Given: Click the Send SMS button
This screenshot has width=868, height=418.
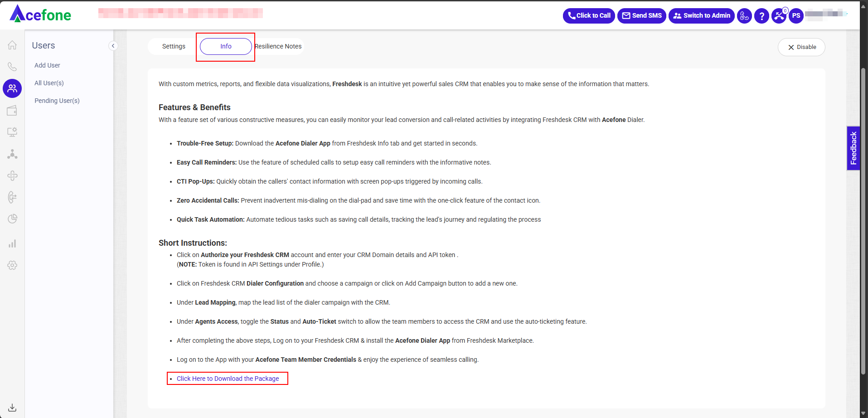Looking at the screenshot, I should point(642,16).
